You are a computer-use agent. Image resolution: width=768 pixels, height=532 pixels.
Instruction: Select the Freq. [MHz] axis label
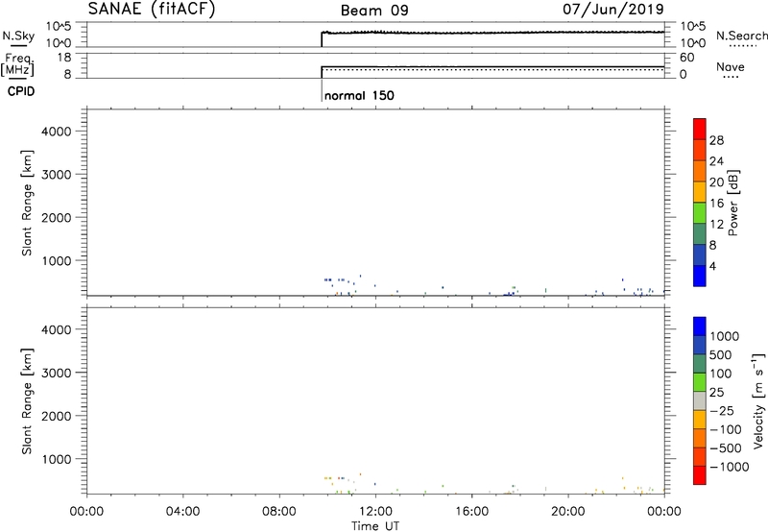(x=17, y=64)
